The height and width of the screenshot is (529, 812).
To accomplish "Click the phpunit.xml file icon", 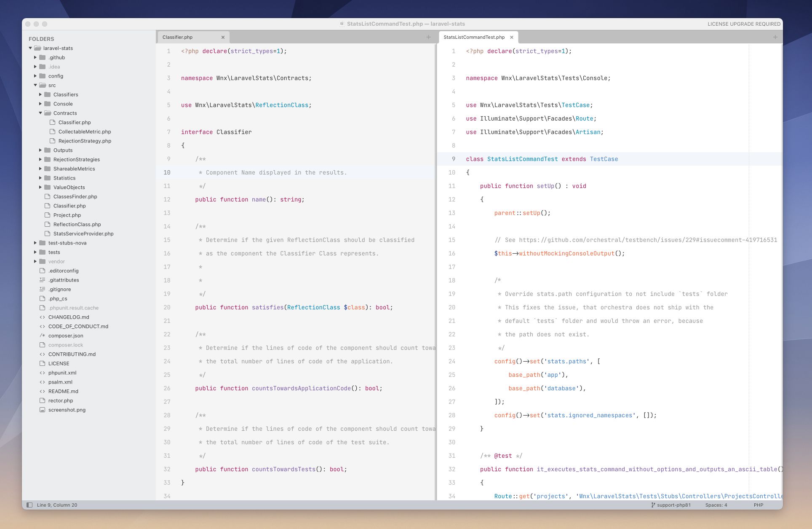I will (42, 373).
